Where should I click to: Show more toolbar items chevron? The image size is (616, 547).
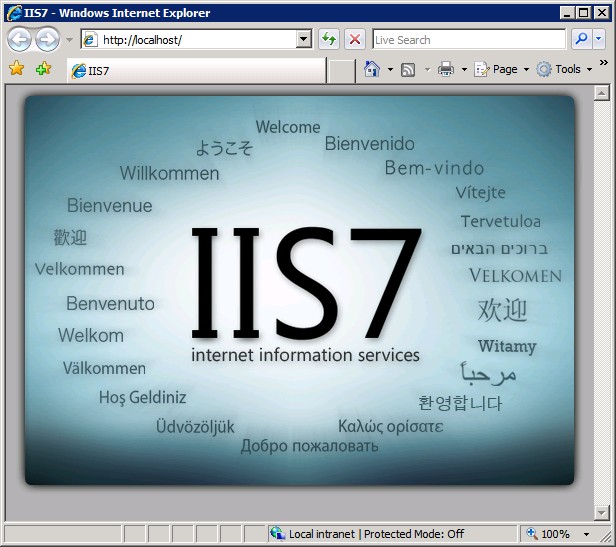(604, 62)
